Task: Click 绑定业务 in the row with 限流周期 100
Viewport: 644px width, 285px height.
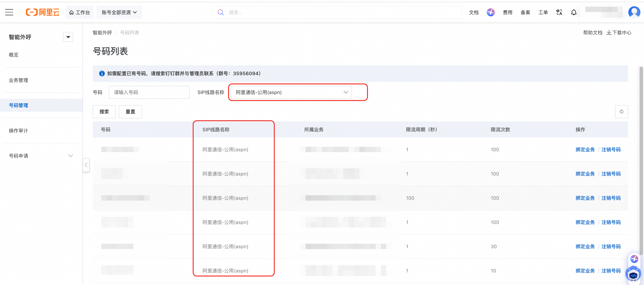Action: point(585,198)
